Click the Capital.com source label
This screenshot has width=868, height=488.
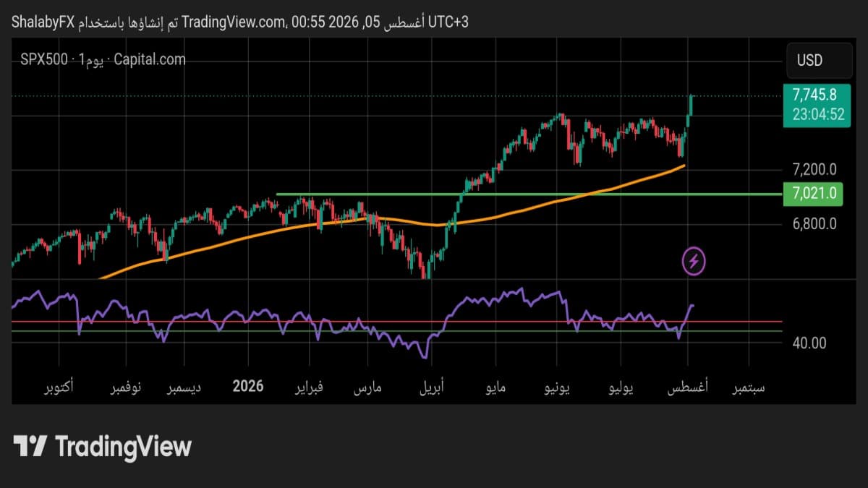(150, 60)
